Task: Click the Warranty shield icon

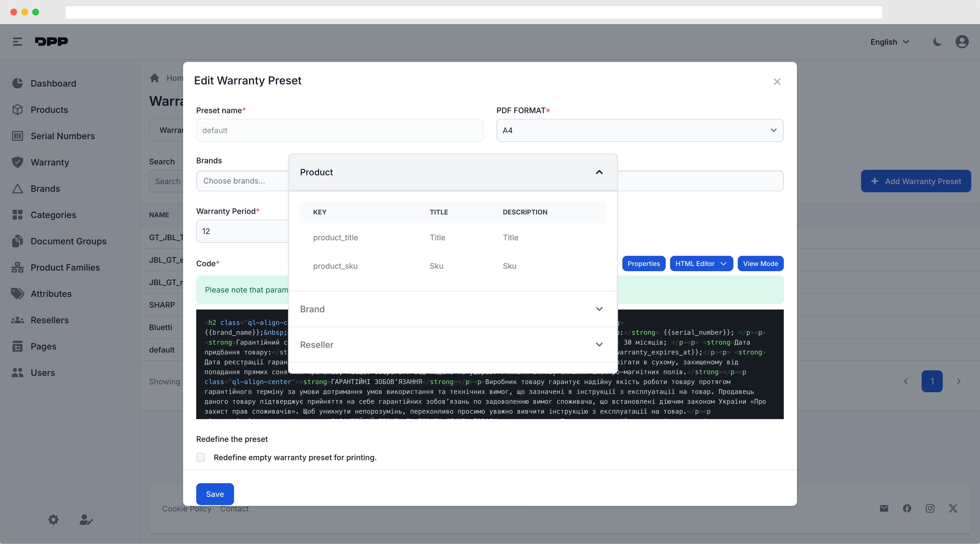Action: 18,162
